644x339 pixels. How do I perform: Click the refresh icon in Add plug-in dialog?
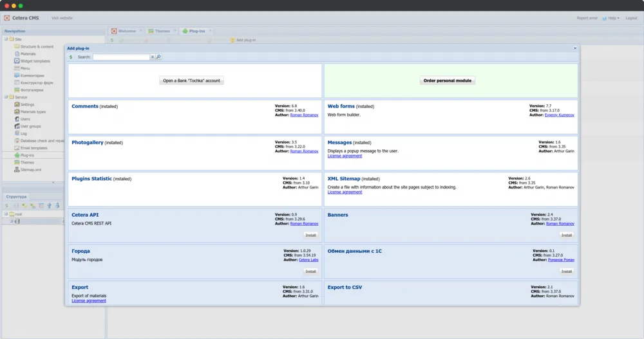tap(71, 57)
